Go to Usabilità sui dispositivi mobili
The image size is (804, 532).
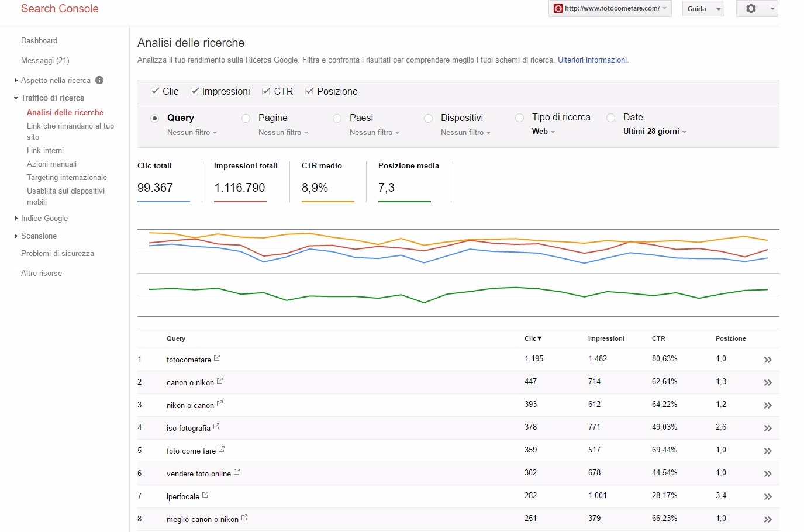point(65,196)
